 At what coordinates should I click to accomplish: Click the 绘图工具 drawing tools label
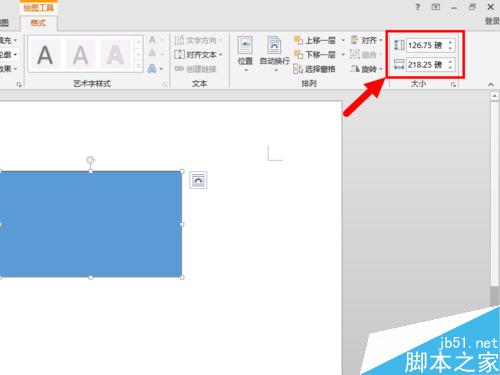tap(39, 7)
